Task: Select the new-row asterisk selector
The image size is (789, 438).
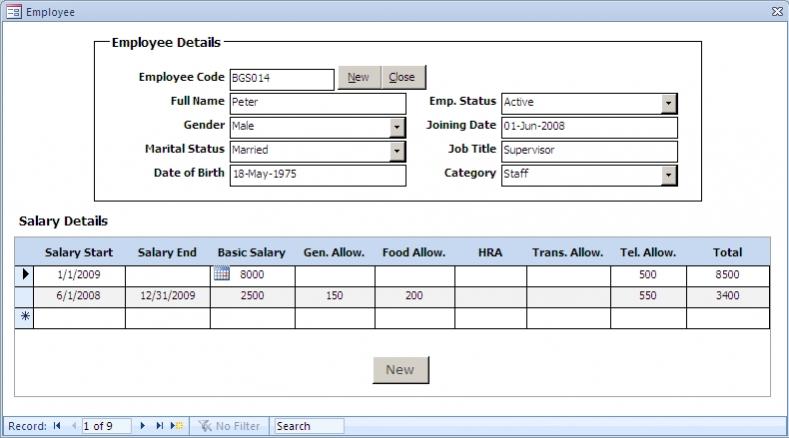Action: pyautogui.click(x=25, y=317)
